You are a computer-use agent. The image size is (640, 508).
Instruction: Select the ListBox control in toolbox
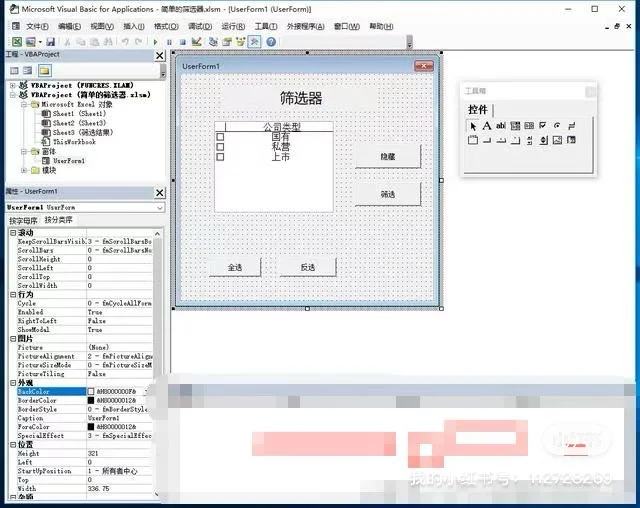(529, 126)
